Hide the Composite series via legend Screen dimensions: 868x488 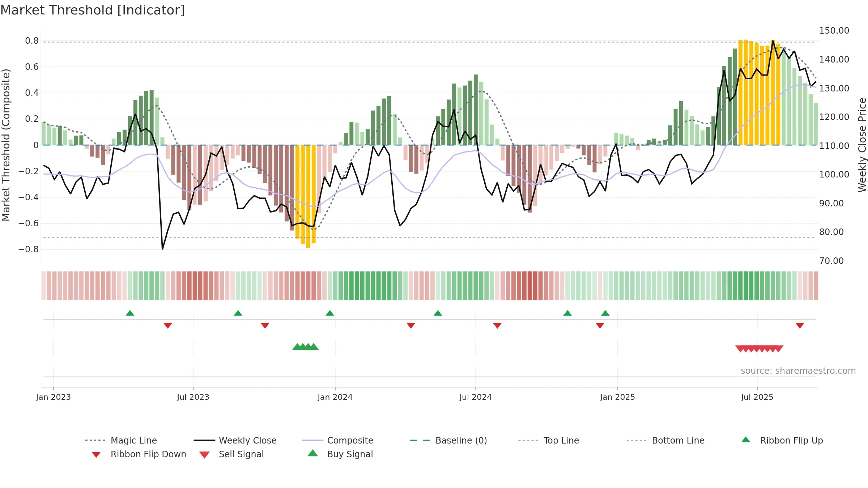pyautogui.click(x=337, y=440)
